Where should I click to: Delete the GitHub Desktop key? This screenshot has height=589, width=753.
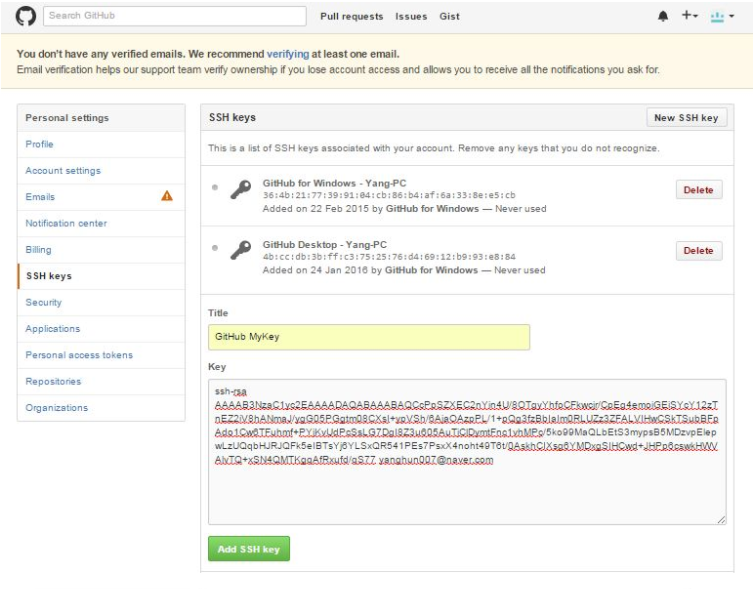pos(699,250)
